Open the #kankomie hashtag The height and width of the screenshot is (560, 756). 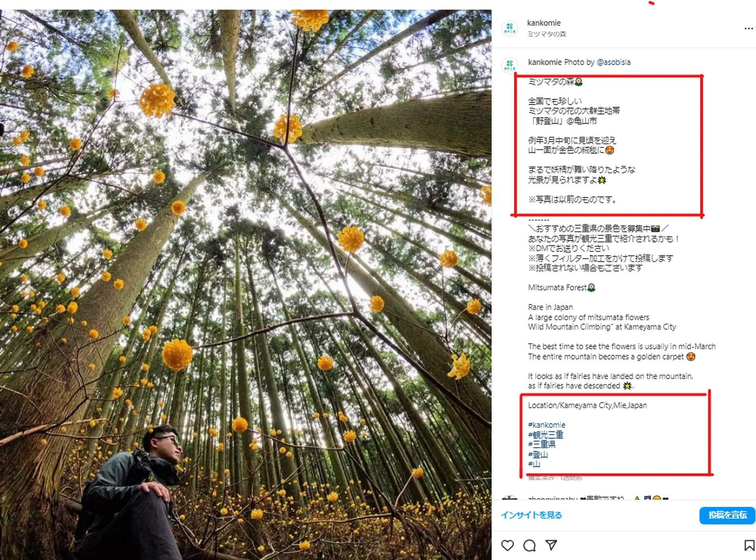tap(547, 425)
